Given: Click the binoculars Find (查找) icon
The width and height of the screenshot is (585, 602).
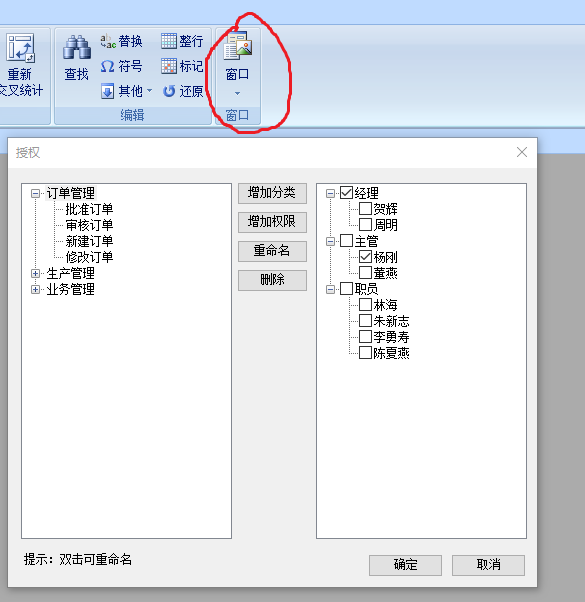Looking at the screenshot, I should (77, 47).
